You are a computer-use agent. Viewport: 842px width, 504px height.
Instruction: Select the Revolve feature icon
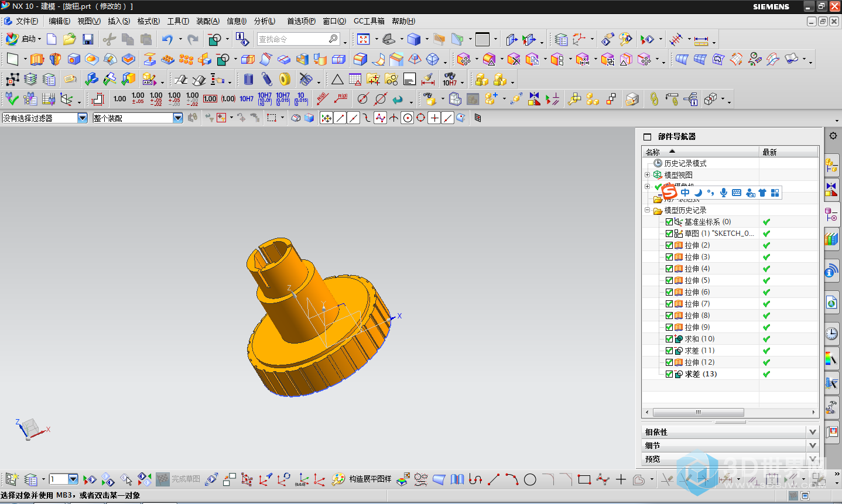55,59
